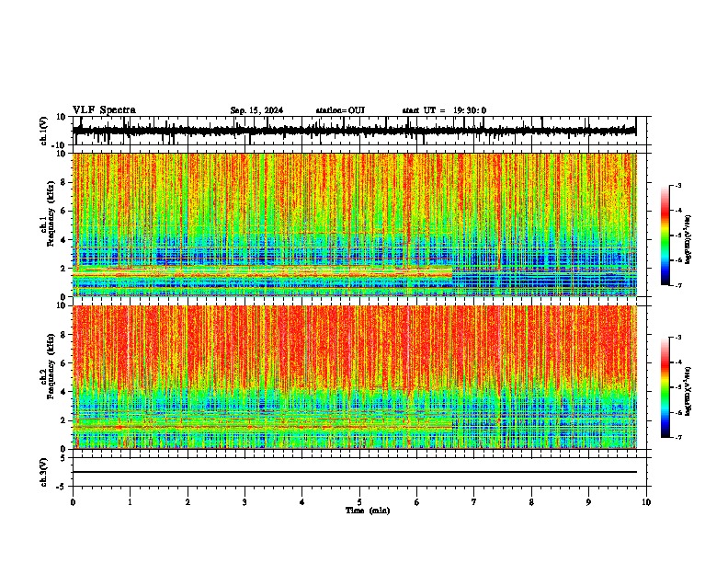Viewport: 728px width, 563px height.
Task: Click the '-10' tick on ch.1(V) axis
Action: point(60,145)
